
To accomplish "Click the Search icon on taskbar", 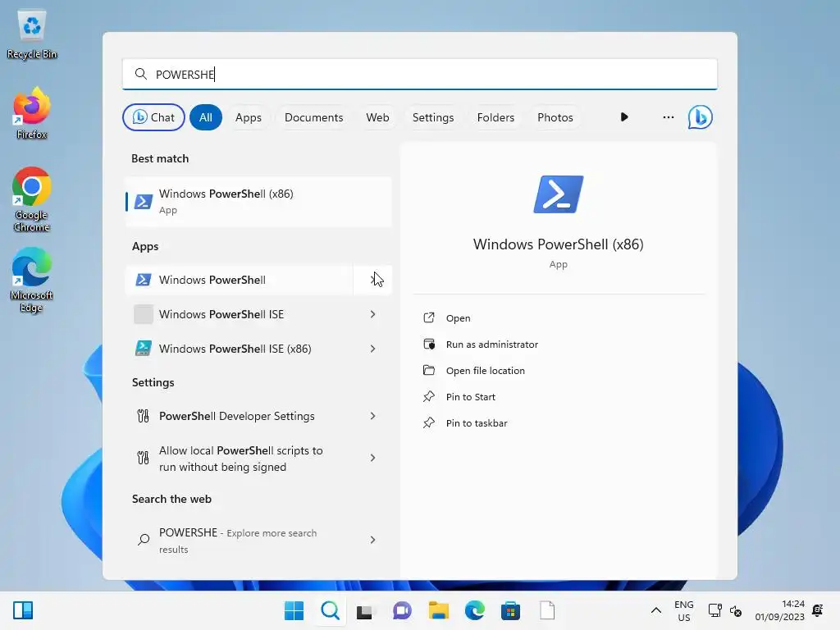I will tap(330, 610).
